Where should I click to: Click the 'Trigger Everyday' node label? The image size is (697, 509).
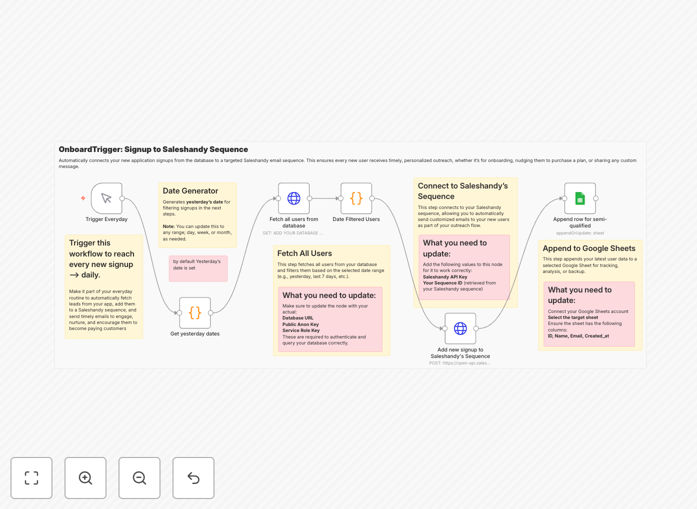point(107,219)
